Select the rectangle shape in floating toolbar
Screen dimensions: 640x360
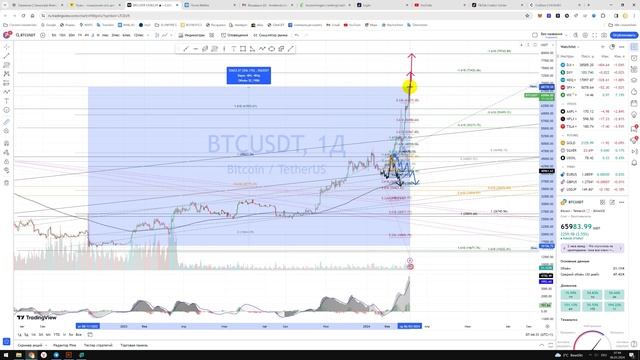click(x=243, y=49)
